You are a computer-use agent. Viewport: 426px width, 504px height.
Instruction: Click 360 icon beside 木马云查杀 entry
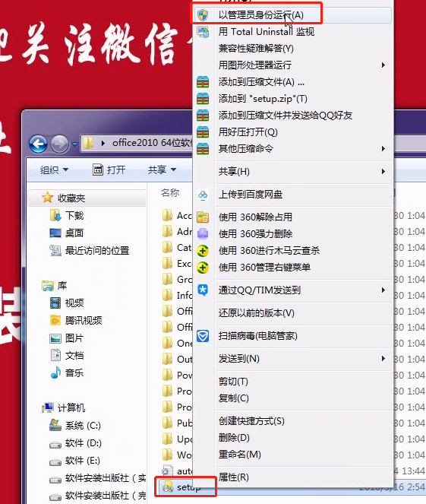[x=203, y=251]
